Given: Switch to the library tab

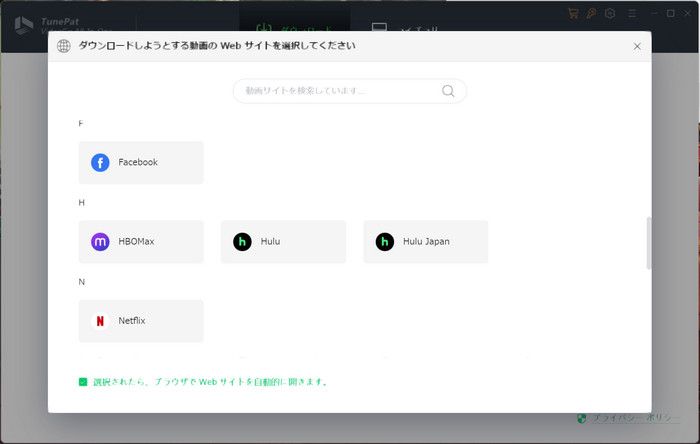Looking at the screenshot, I should click(405, 27).
